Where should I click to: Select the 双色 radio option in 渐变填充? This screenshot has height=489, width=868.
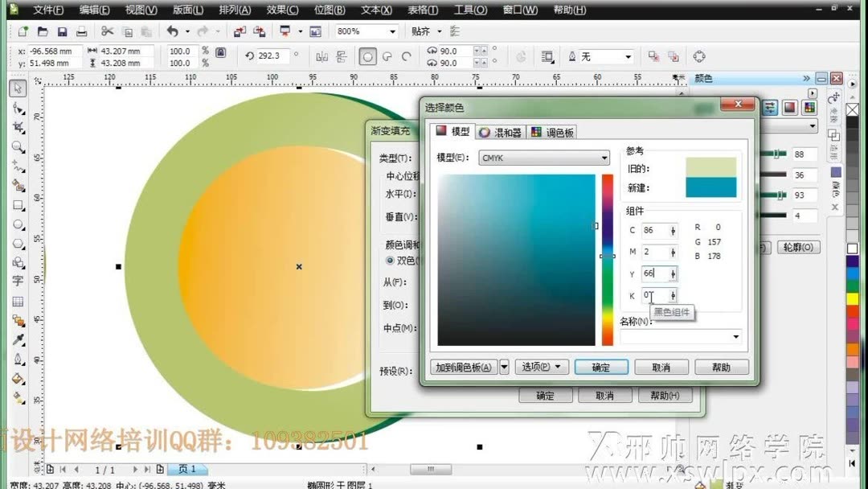(390, 260)
